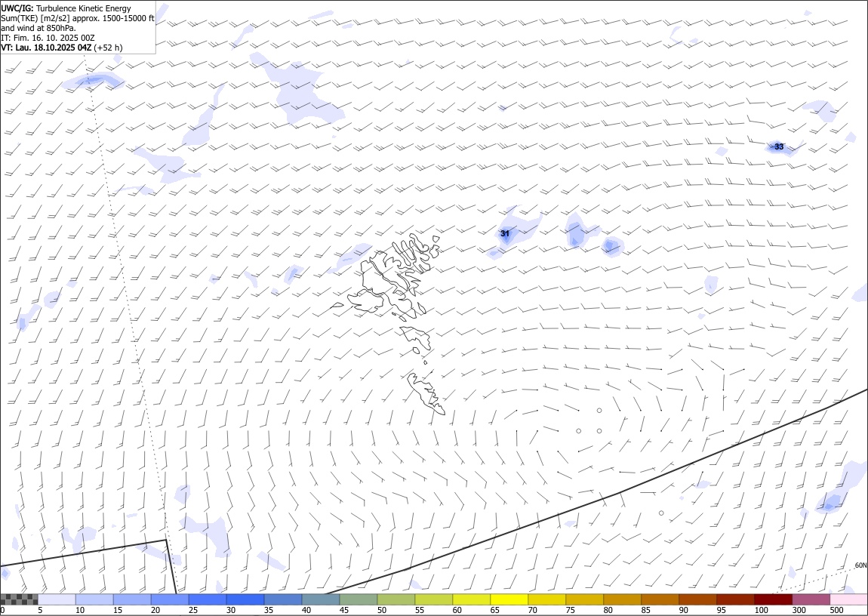Select the 55–60 yellow-green legend swatch
This screenshot has height=616, width=868.
coord(434,599)
